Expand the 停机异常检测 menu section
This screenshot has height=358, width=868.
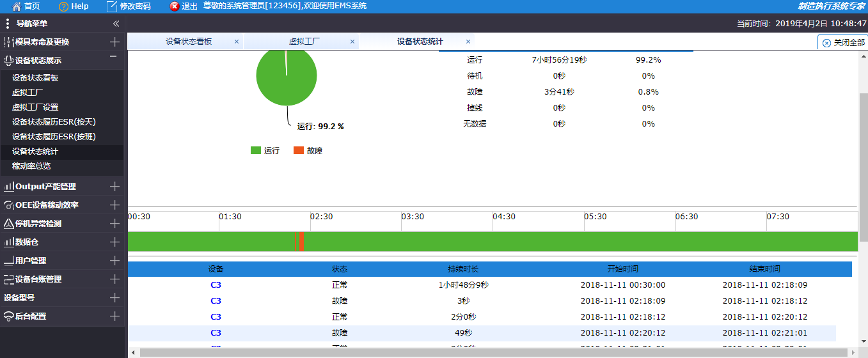pyautogui.click(x=114, y=224)
